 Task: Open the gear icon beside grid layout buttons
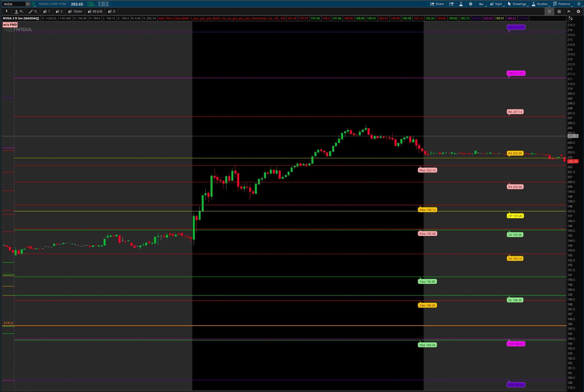pos(578,11)
